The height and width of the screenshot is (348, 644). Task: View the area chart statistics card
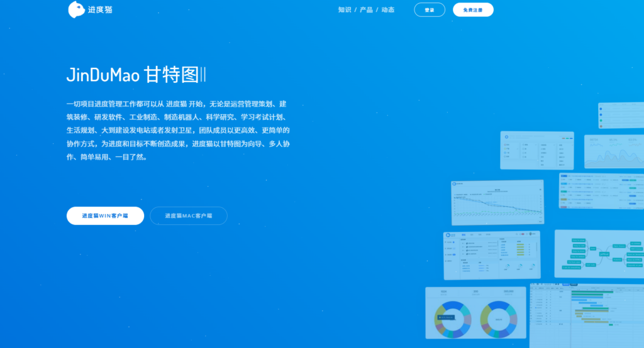click(x=613, y=152)
